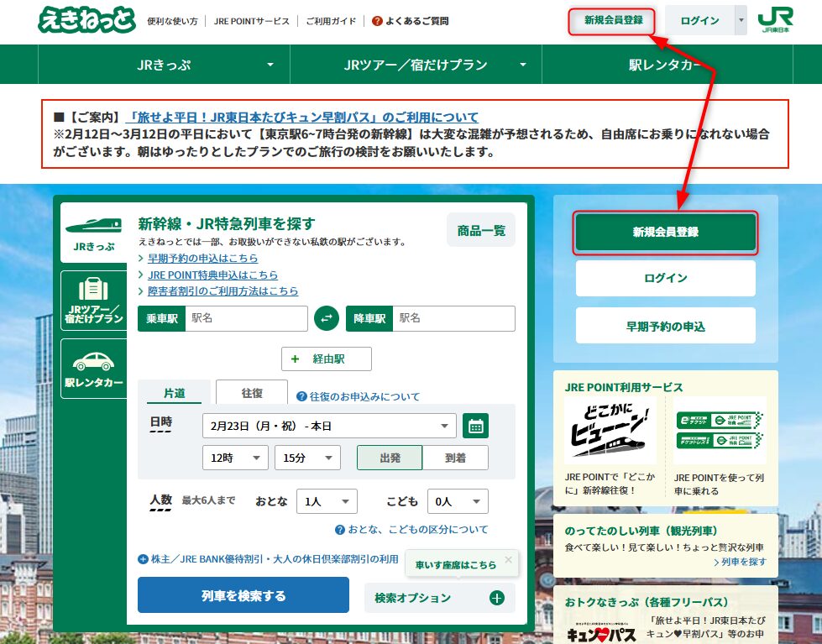This screenshot has height=644, width=822.
Task: Click the えきねっと logo
Action: [x=86, y=20]
